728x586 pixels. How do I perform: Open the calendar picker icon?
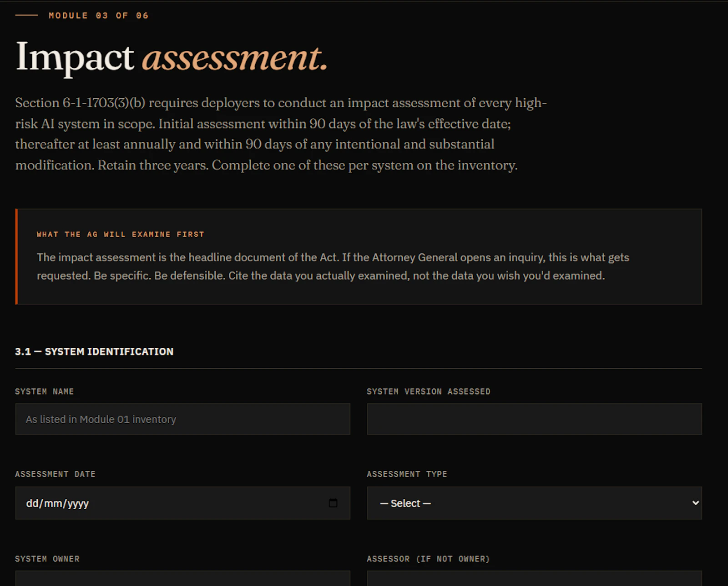tap(333, 503)
